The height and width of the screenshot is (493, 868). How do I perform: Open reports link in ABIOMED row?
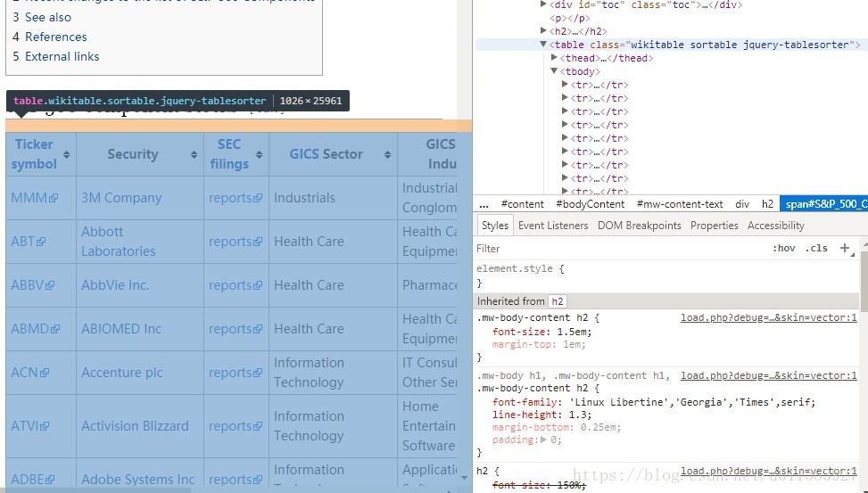point(236,329)
